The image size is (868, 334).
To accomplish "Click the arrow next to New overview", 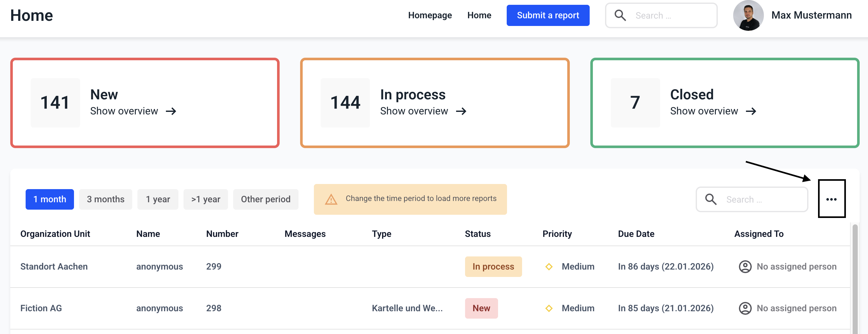I will tap(171, 111).
